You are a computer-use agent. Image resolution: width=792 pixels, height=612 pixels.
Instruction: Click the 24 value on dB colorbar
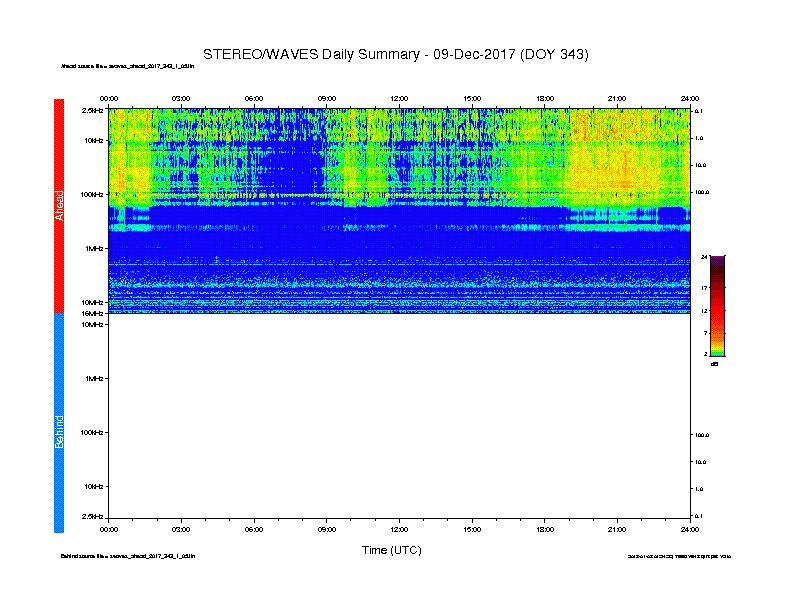pyautogui.click(x=704, y=257)
